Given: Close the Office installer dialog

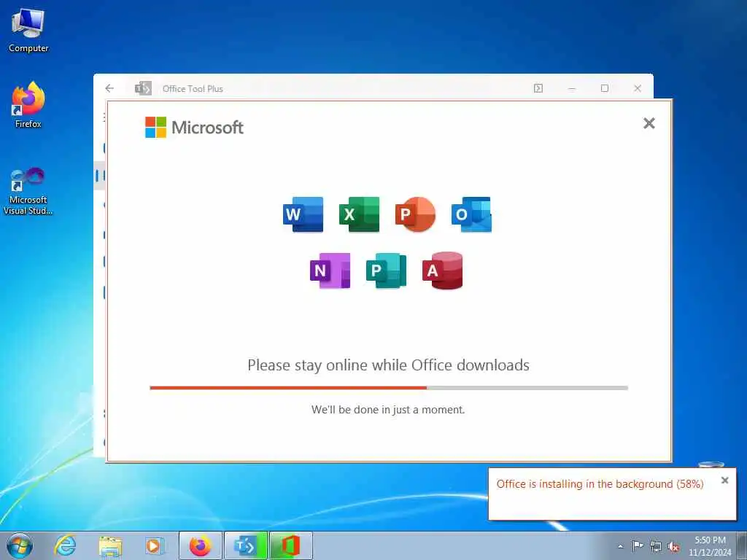Looking at the screenshot, I should click(x=649, y=123).
